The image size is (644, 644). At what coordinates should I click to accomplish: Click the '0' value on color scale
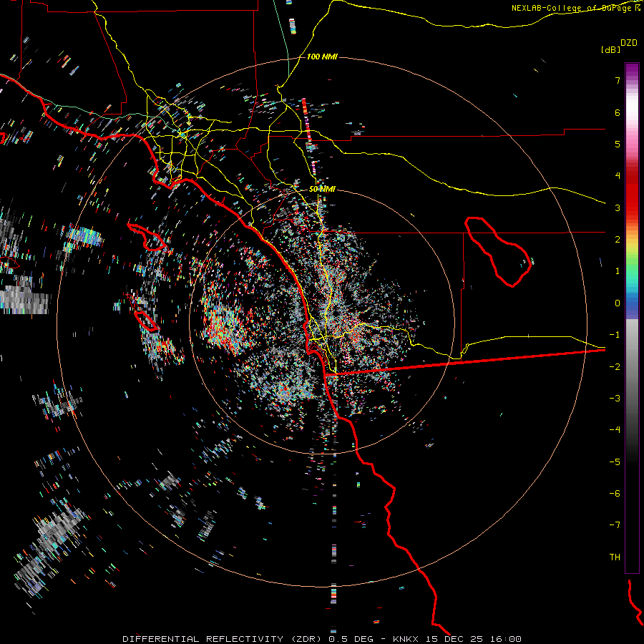tap(618, 303)
